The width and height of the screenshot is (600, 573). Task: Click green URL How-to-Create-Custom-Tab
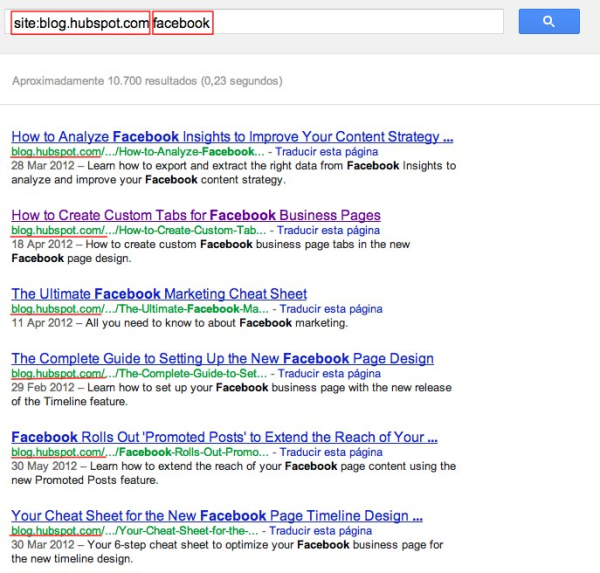coord(139,230)
